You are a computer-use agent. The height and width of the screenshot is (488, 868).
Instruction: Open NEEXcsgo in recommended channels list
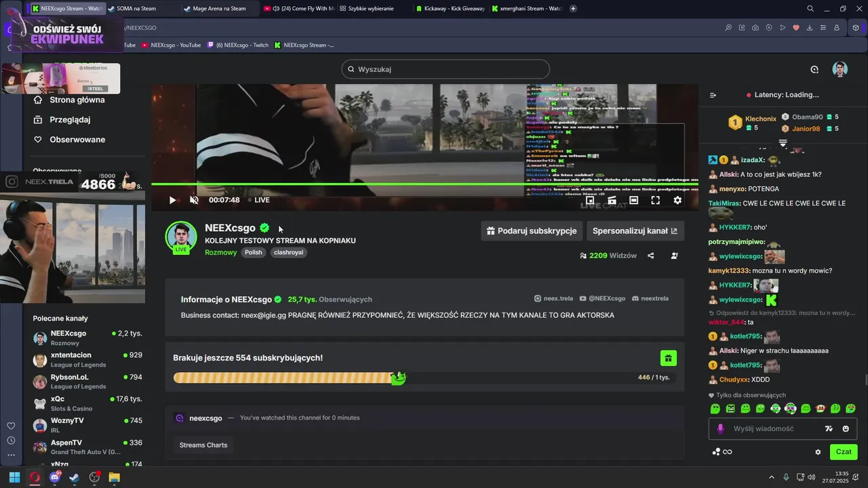[x=88, y=338]
